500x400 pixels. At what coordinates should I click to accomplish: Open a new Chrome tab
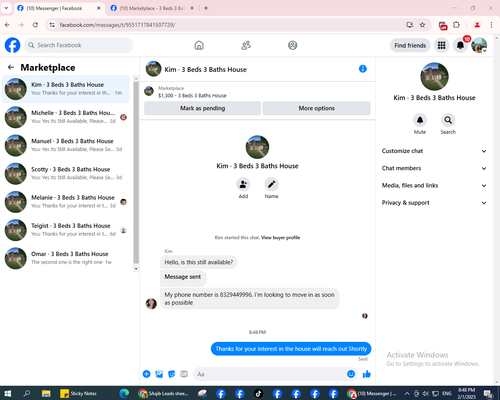coord(206,8)
